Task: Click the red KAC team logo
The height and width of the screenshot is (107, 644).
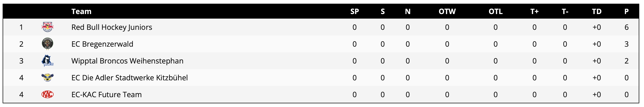Action: 47,95
